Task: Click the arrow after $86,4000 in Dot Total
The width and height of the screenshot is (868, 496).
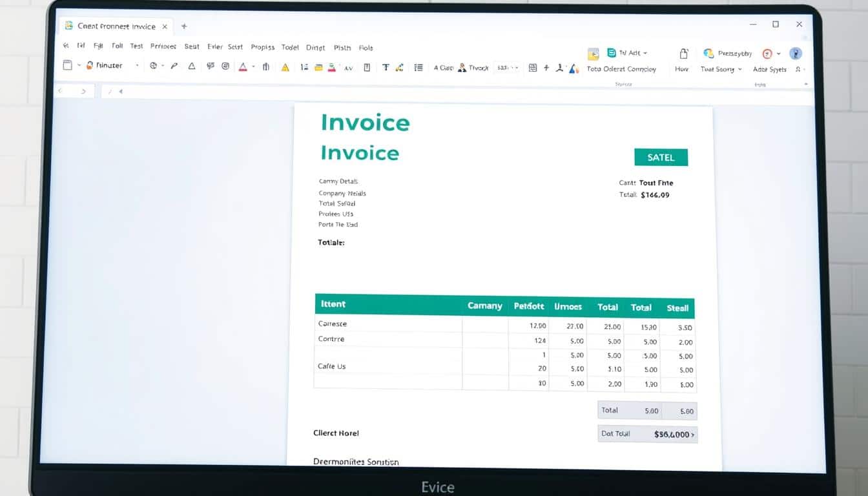Action: click(x=692, y=435)
